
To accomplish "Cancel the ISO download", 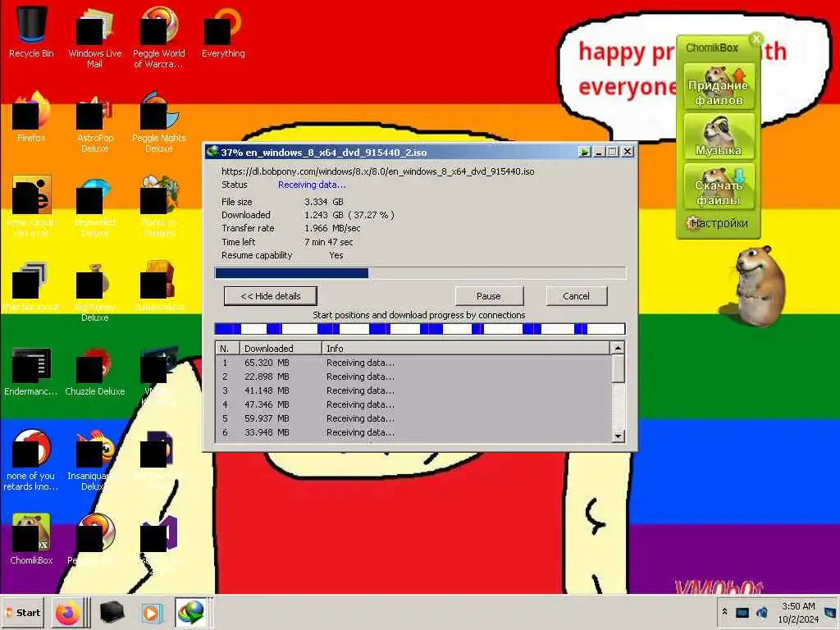I will point(576,295).
